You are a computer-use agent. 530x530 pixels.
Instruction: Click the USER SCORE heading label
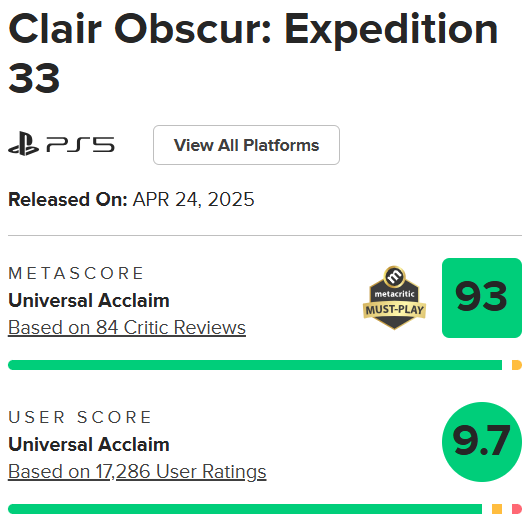(x=80, y=417)
